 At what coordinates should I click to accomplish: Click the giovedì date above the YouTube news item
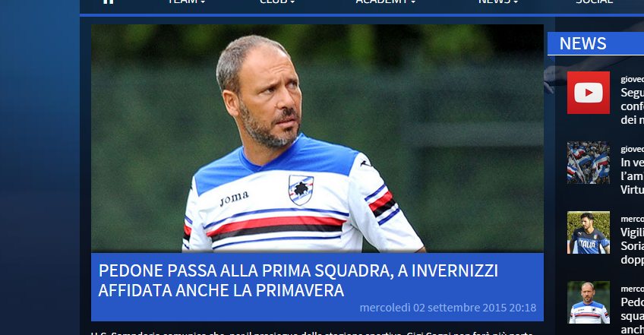(633, 79)
